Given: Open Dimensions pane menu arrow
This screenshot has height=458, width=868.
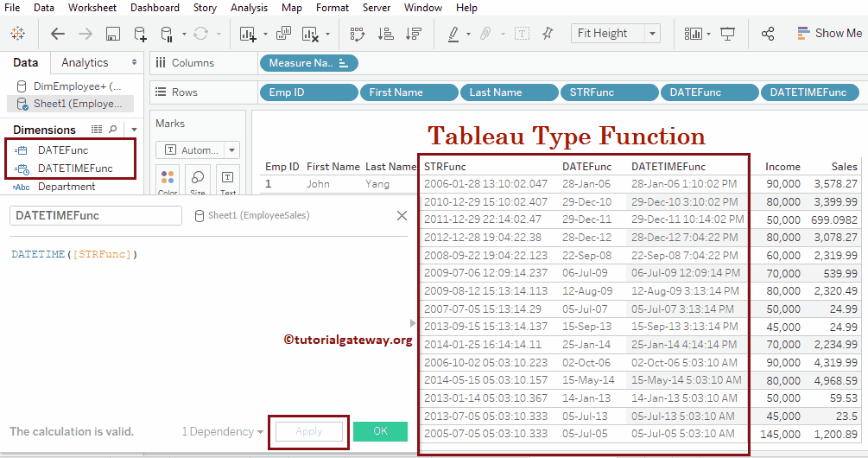Looking at the screenshot, I should [x=134, y=130].
